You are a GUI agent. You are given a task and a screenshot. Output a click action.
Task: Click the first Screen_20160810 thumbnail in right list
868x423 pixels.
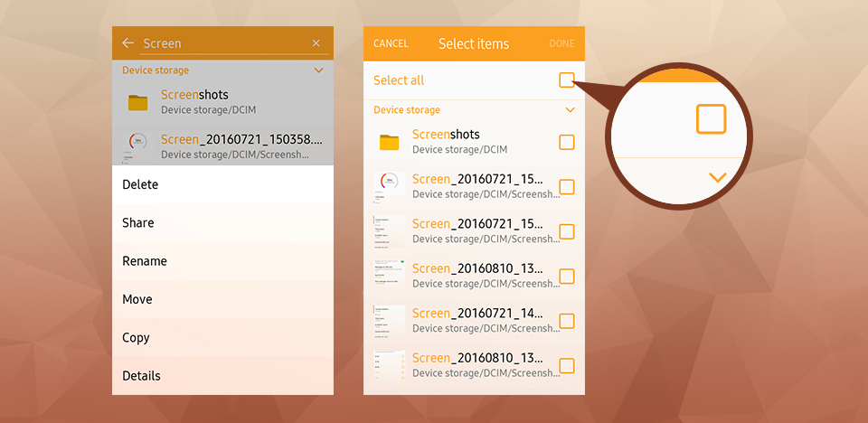pos(388,276)
